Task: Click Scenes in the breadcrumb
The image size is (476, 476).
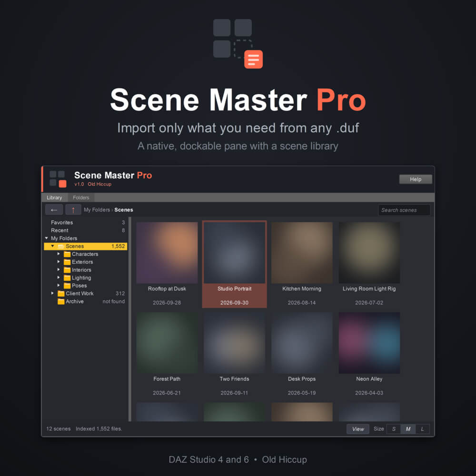Action: pos(124,210)
